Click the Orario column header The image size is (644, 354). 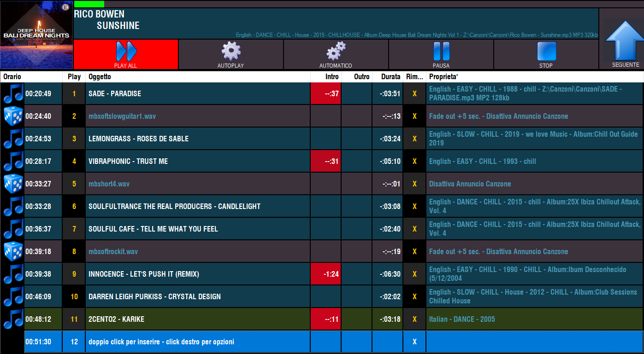point(31,77)
